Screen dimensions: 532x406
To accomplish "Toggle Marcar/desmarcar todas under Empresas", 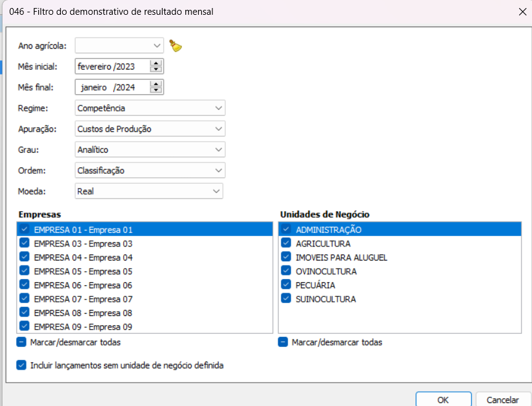I will [x=22, y=342].
